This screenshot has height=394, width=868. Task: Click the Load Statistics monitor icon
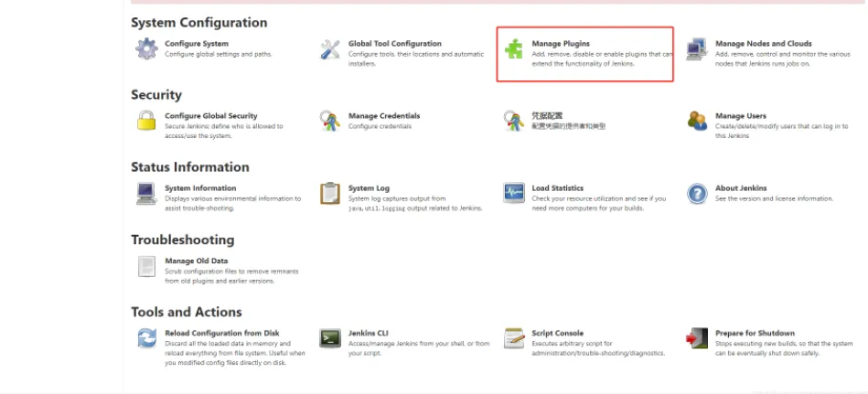[x=514, y=193]
